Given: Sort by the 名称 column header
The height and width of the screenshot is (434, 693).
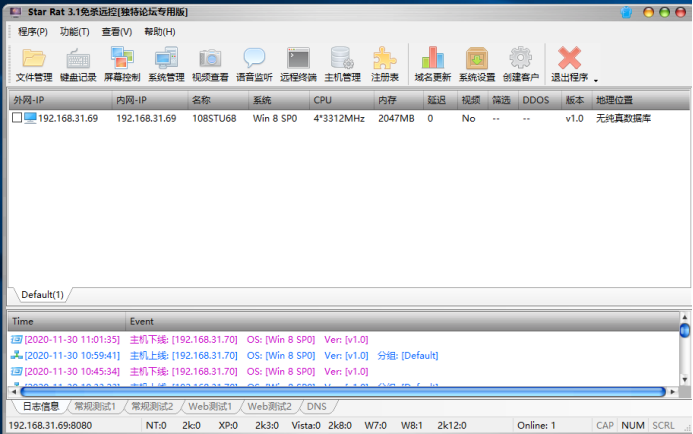Looking at the screenshot, I should (x=218, y=100).
